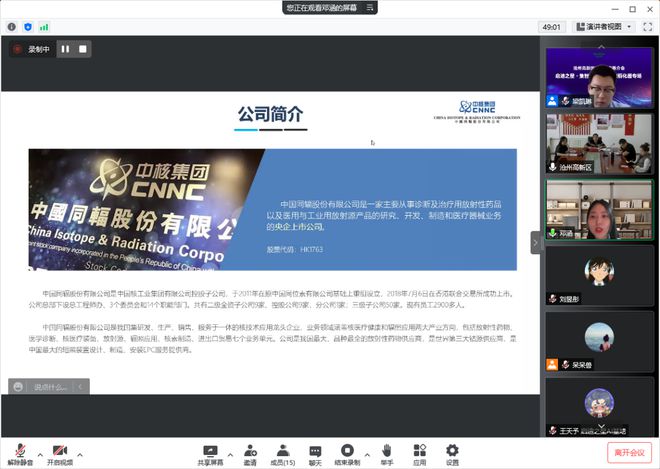
Task: Open the meeting info icon
Action: [x=12, y=27]
